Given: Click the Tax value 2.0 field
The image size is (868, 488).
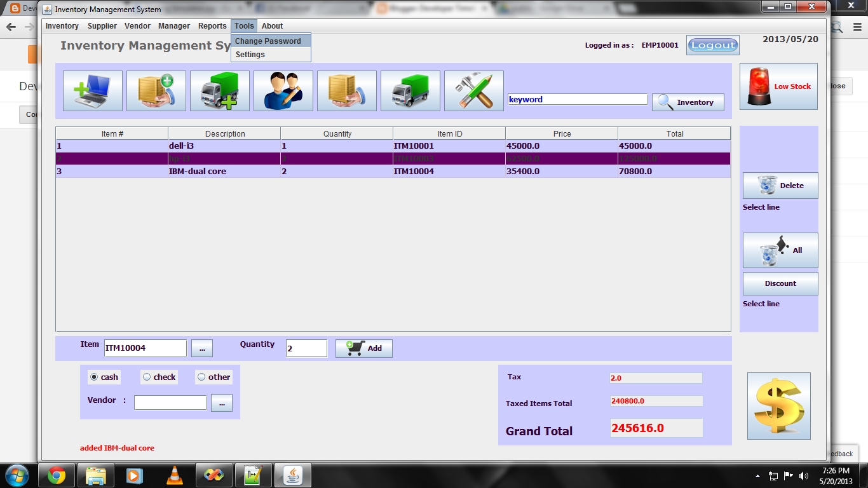Looking at the screenshot, I should click(656, 378).
